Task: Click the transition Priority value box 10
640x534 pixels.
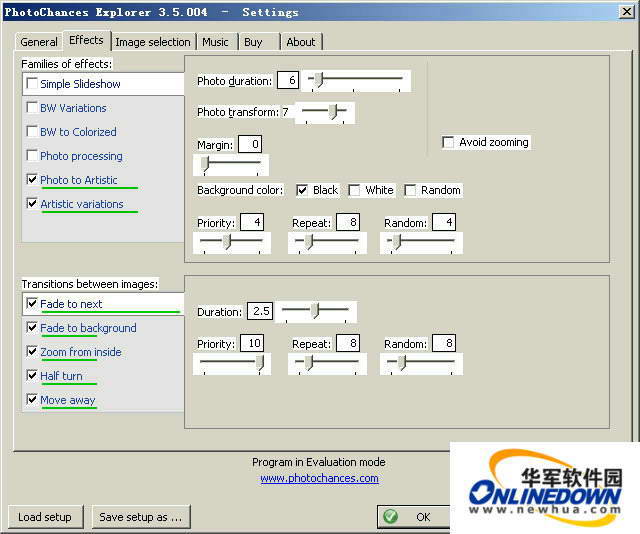Action: click(252, 343)
